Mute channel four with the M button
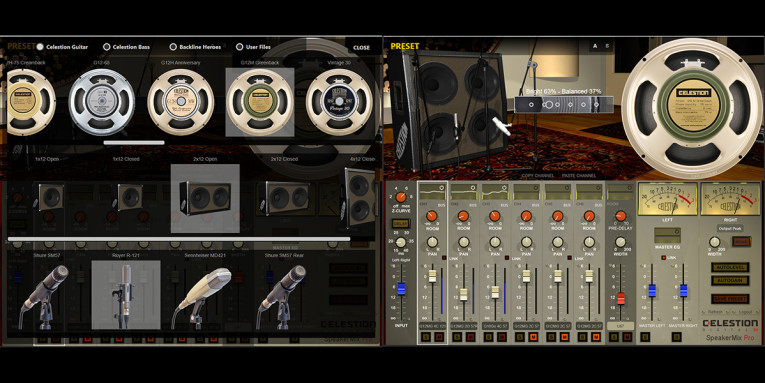Screen dimensions: 765x383 click(x=534, y=337)
